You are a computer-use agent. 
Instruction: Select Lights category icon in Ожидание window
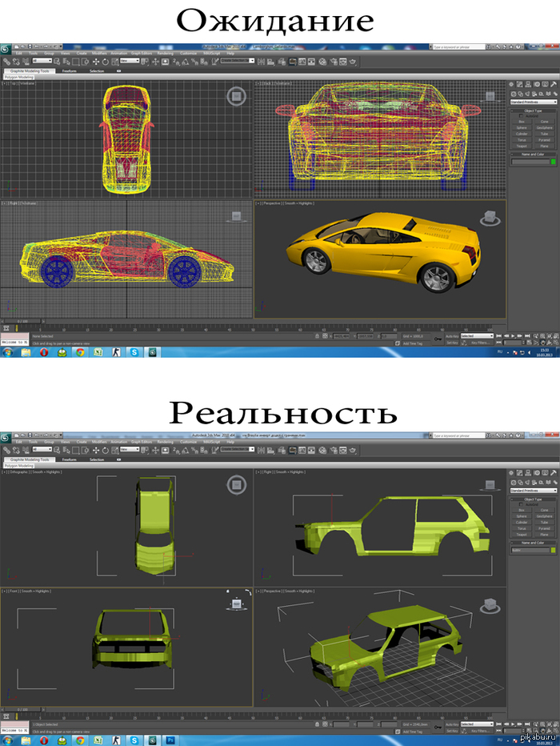(x=527, y=94)
